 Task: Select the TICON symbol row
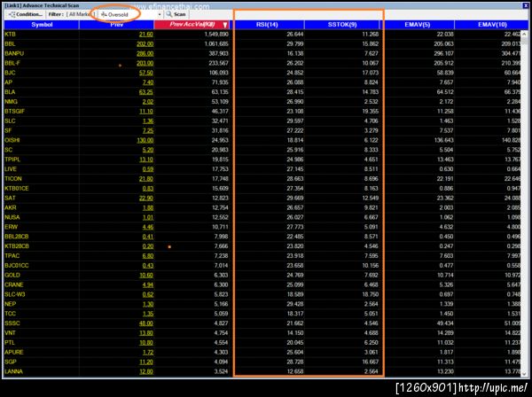point(262,179)
